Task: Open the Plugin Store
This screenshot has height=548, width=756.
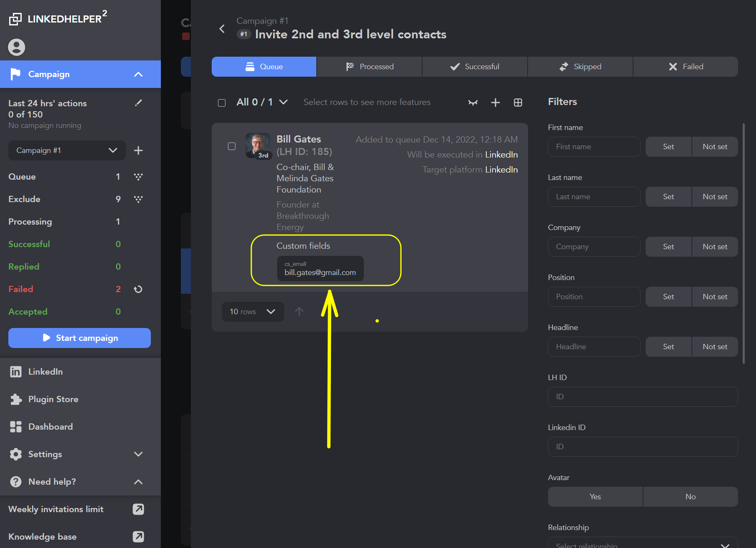Action: [80, 399]
